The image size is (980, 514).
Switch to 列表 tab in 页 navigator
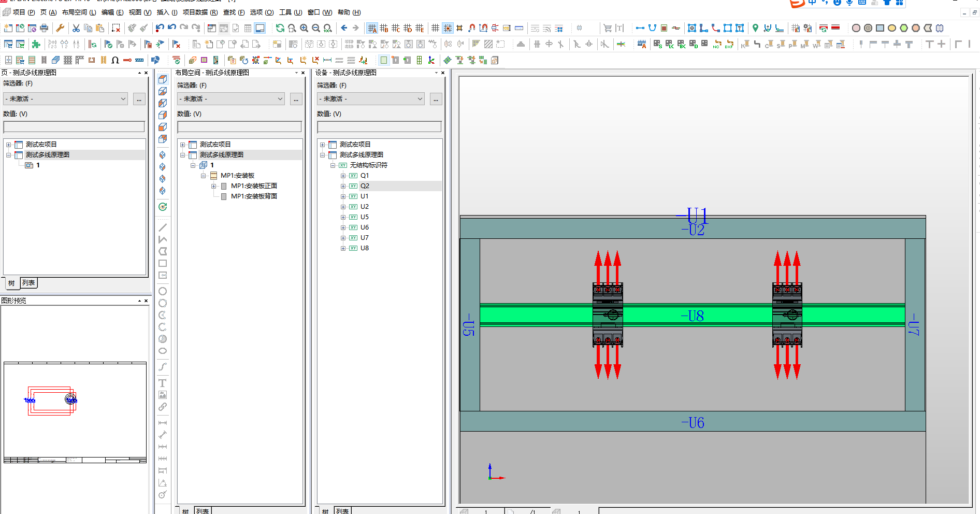click(28, 283)
